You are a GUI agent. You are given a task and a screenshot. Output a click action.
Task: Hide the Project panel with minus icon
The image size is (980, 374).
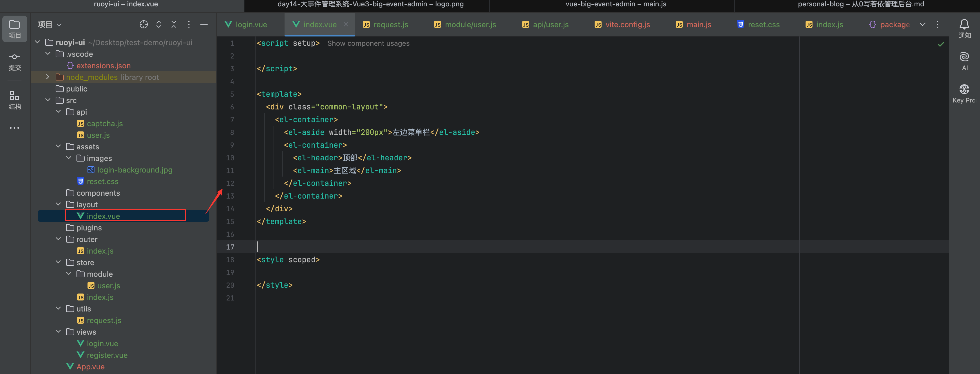[204, 24]
